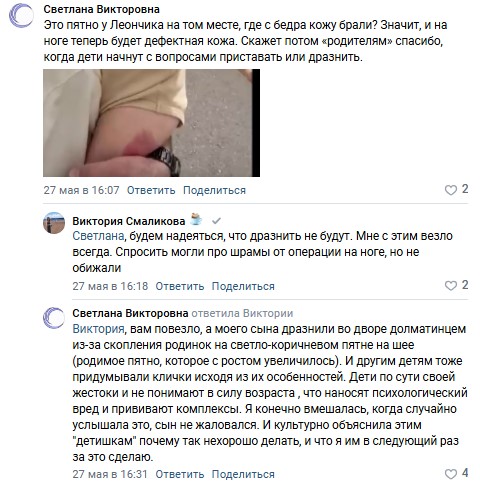Screen dimensions: 480x482
Task: Like Svetlana's first comment with the heart icon
Action: [451, 190]
